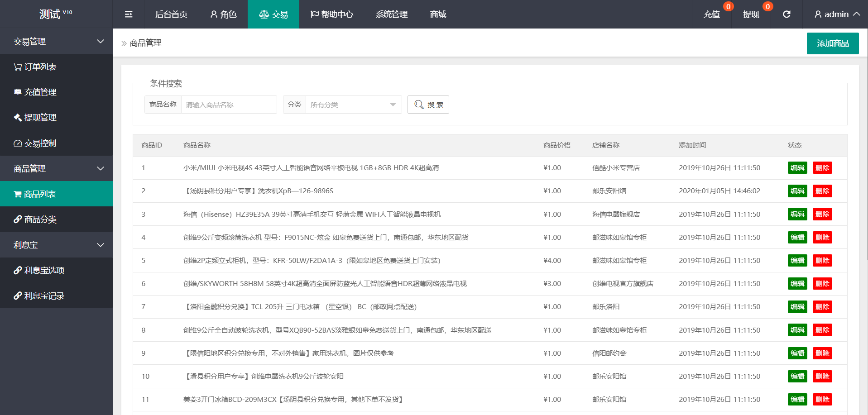The image size is (868, 415).
Task: Edit product 3 海信 HZ39E35A
Action: coord(797,214)
